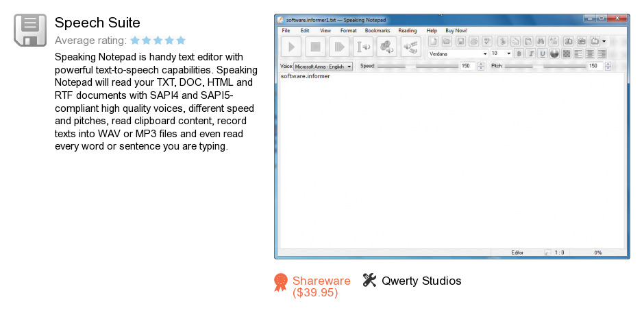Screen dimensions: 644x317
Task: Click the Speaking Notepad title bar app icon
Action: coord(280,20)
